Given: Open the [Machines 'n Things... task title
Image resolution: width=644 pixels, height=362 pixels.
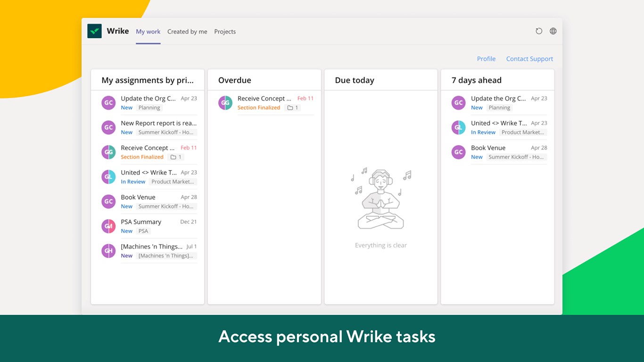Looking at the screenshot, I should 152,247.
